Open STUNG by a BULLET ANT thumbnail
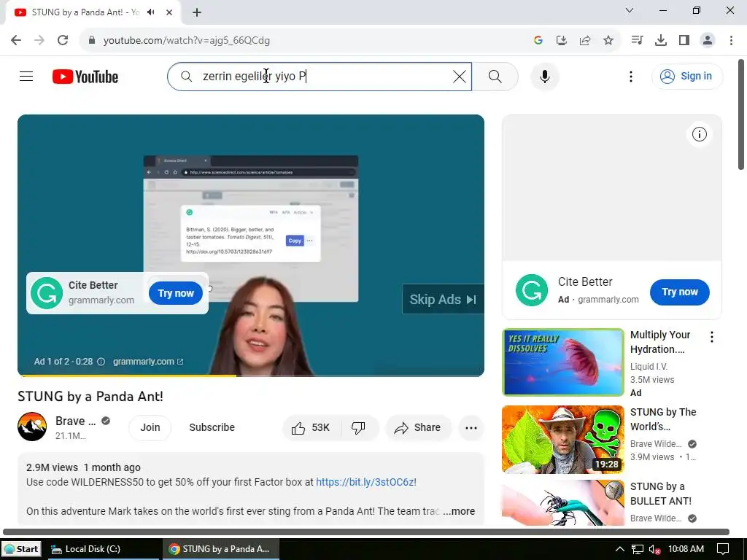The height and width of the screenshot is (560, 747). coord(562,502)
